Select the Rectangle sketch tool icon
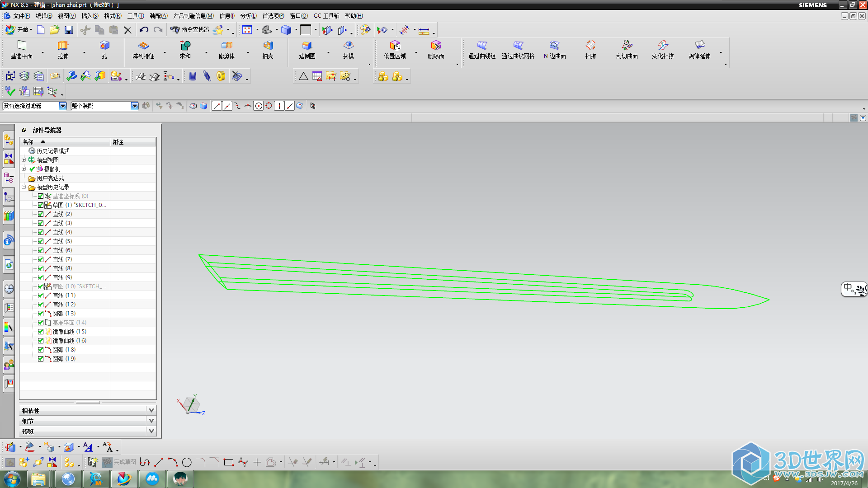Viewport: 868px width, 488px height. pos(229,462)
